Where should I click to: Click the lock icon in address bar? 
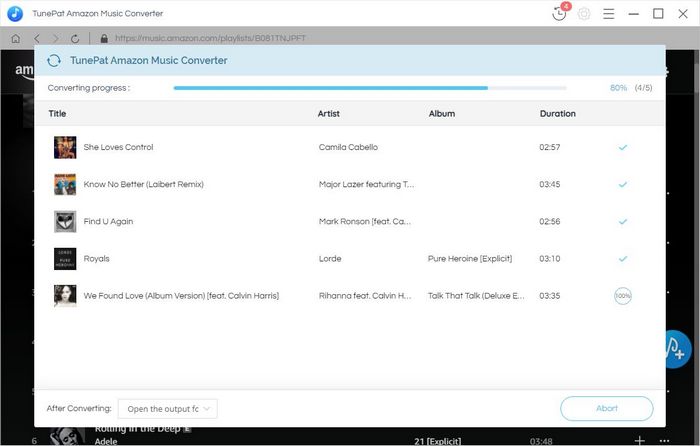pos(104,38)
